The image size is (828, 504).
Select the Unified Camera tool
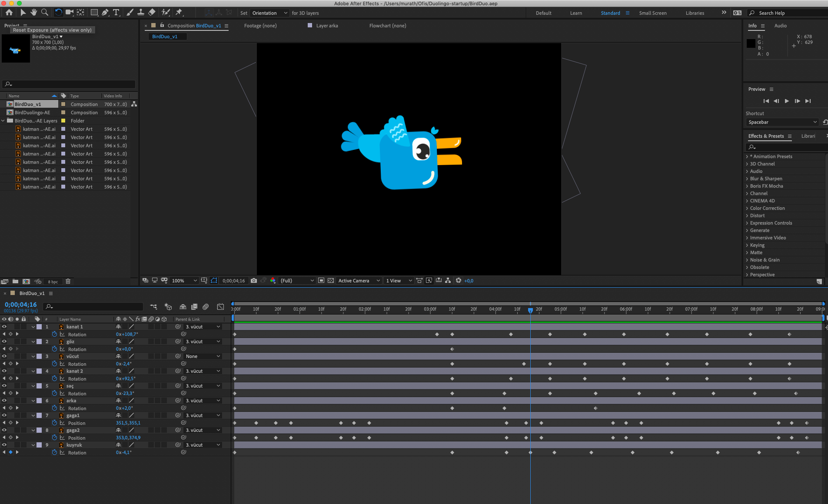(69, 13)
